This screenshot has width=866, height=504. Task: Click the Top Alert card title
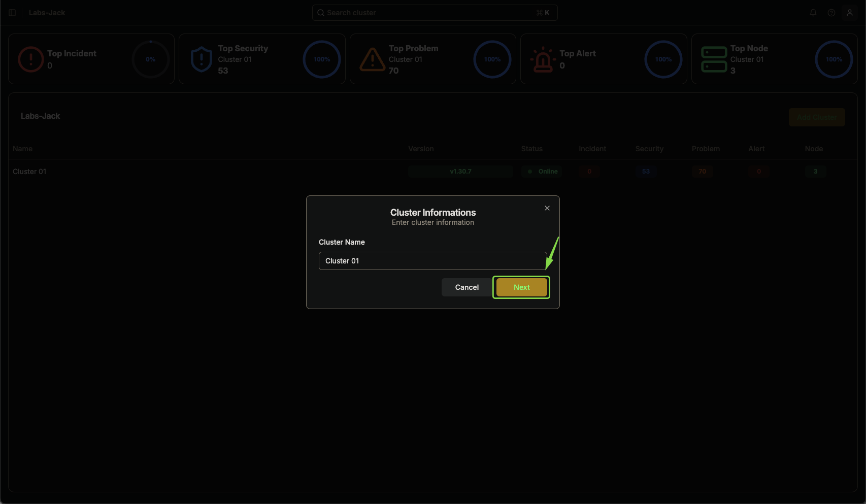pos(578,53)
